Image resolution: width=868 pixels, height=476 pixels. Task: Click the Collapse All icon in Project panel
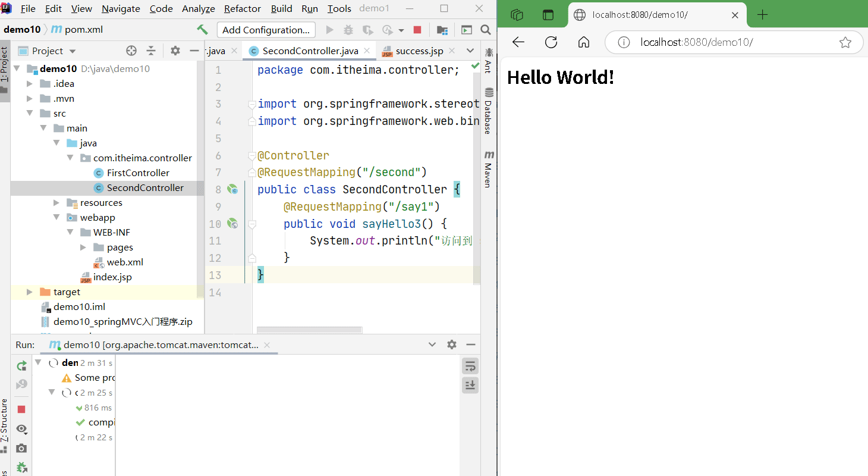[151, 51]
